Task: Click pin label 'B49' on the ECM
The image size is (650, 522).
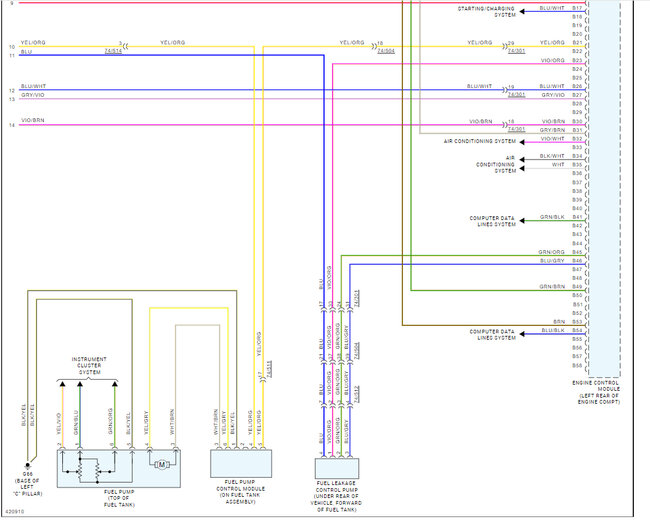Action: click(577, 286)
